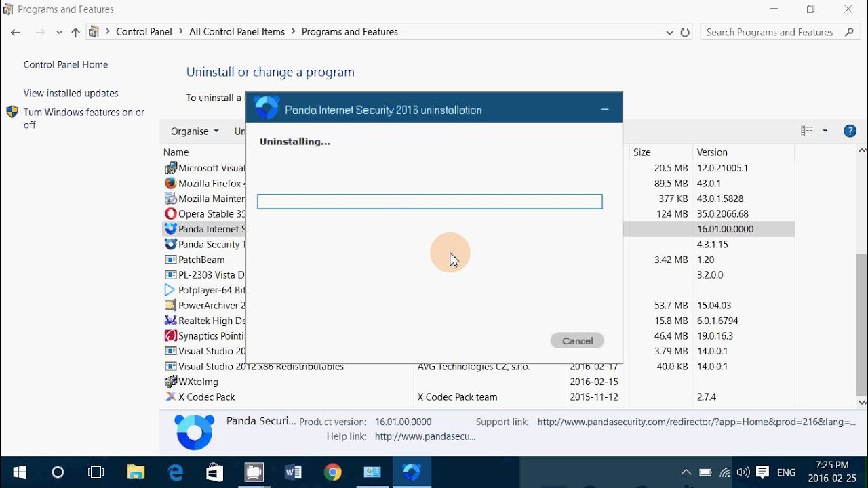
Task: Click the Back navigation arrow
Action: point(15,32)
